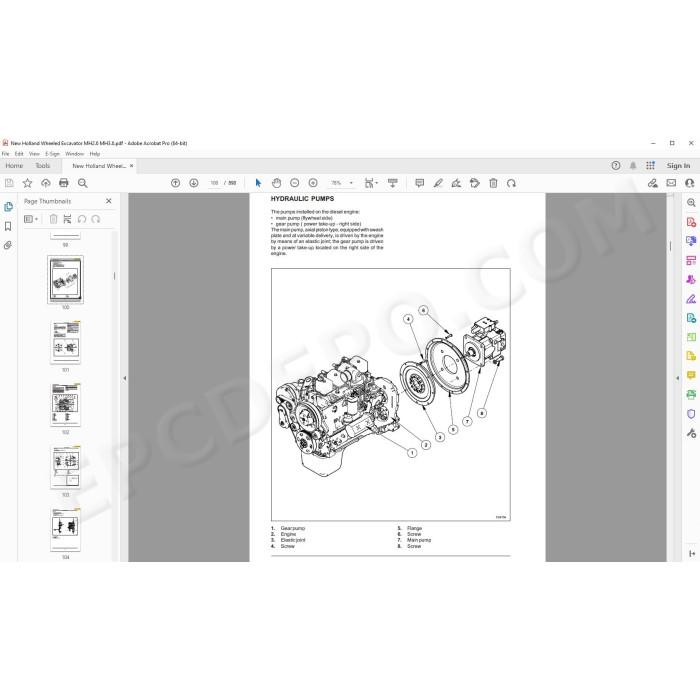Click the Sign In button
The image size is (700, 700).
point(678,166)
